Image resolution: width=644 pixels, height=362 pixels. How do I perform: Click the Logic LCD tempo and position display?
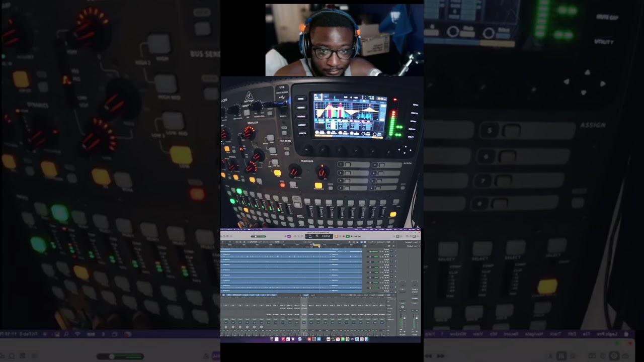(x=319, y=236)
